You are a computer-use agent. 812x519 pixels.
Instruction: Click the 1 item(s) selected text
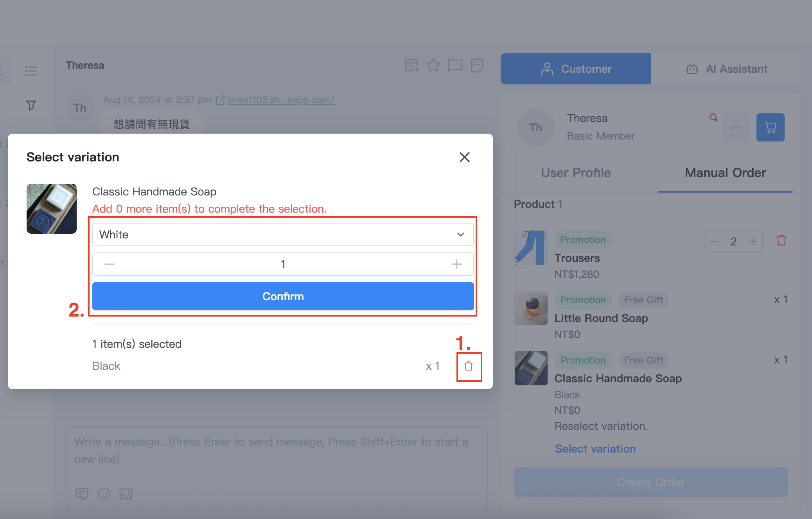[137, 344]
